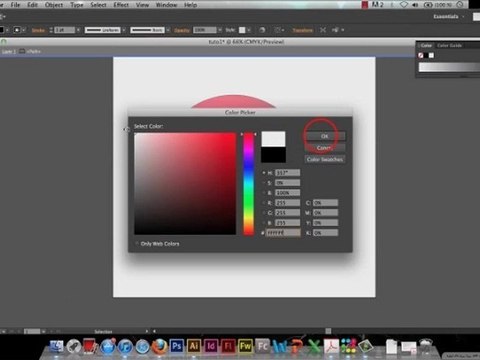Open Finder from the Dock
The width and height of the screenshot is (480, 360).
(56, 346)
